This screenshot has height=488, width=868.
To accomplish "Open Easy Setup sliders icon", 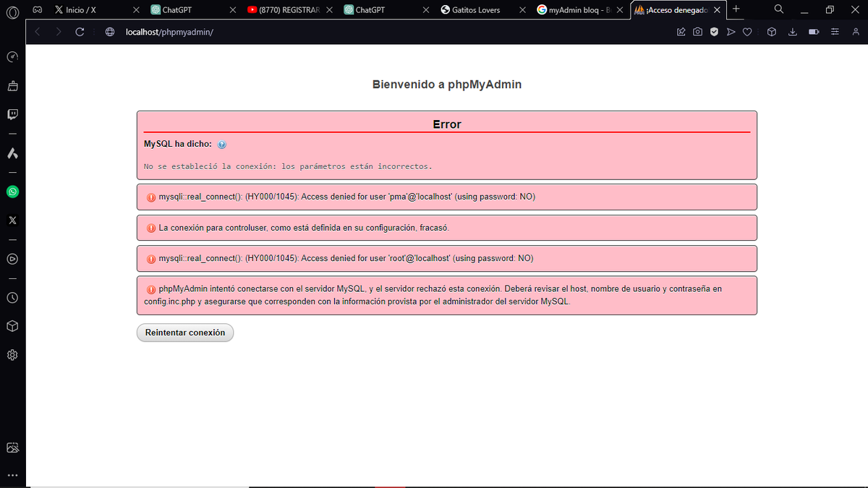I will 835,32.
